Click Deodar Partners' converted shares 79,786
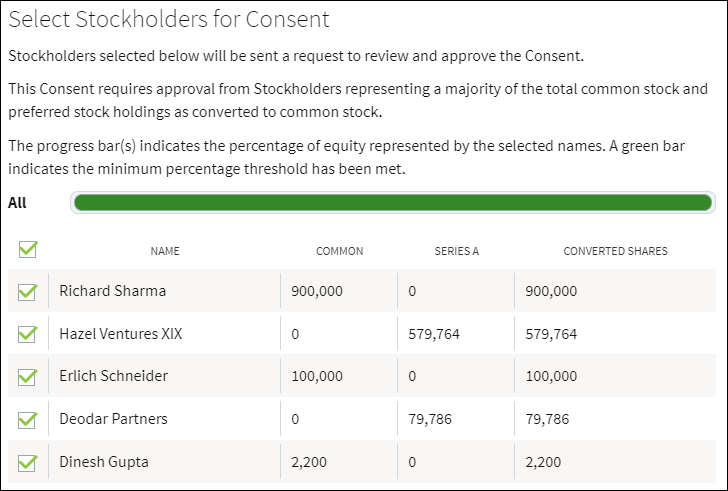Viewport: 728px width, 491px height. [x=549, y=419]
